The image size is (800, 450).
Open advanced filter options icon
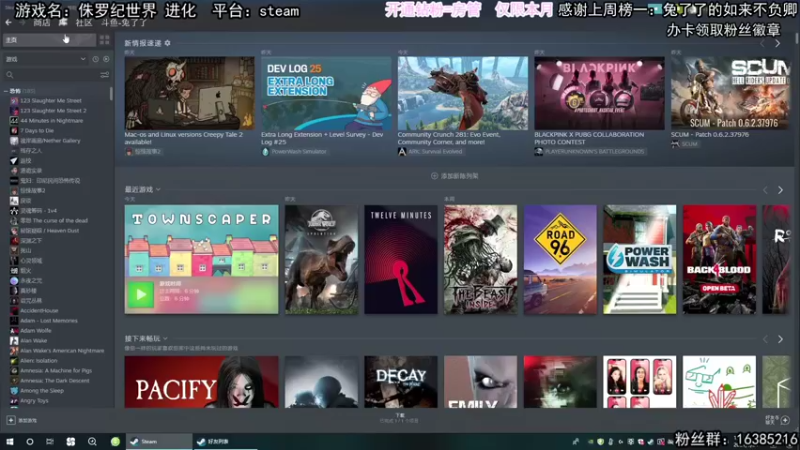pyautogui.click(x=105, y=75)
